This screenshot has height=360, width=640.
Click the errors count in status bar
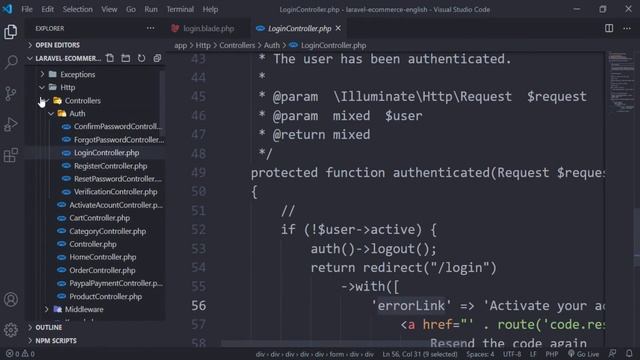tap(13, 354)
